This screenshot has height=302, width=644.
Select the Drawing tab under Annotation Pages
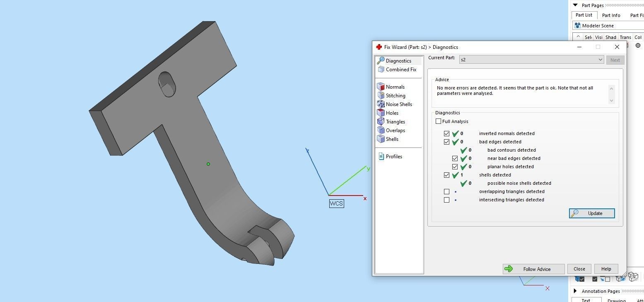click(616, 300)
